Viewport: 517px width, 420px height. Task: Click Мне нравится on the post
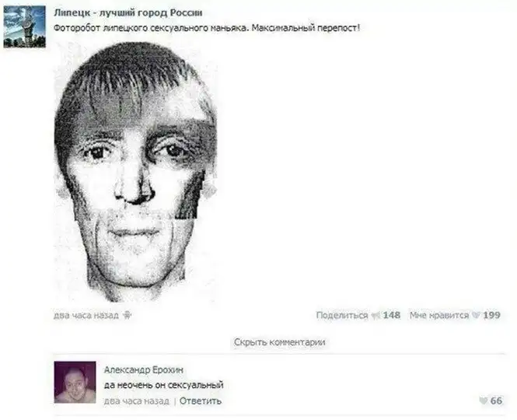point(438,316)
